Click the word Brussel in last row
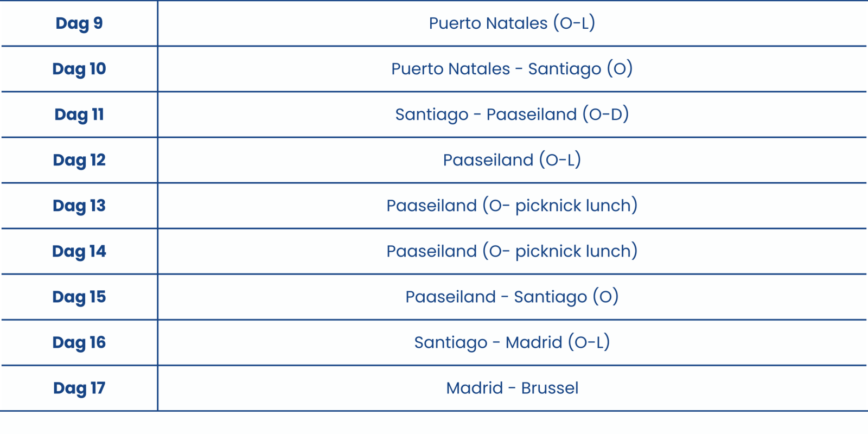Screen dimensions: 868x434 (550, 388)
